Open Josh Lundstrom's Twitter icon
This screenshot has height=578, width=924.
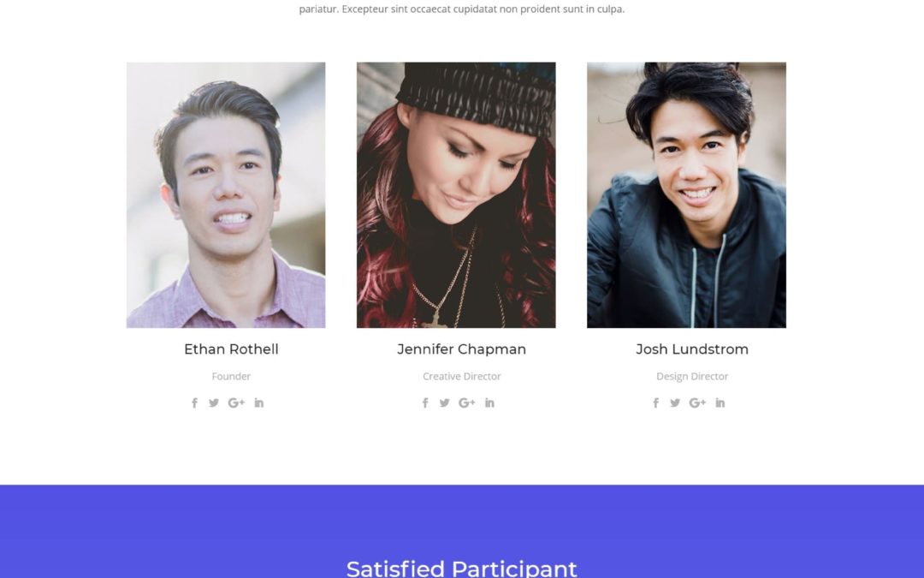click(x=675, y=403)
